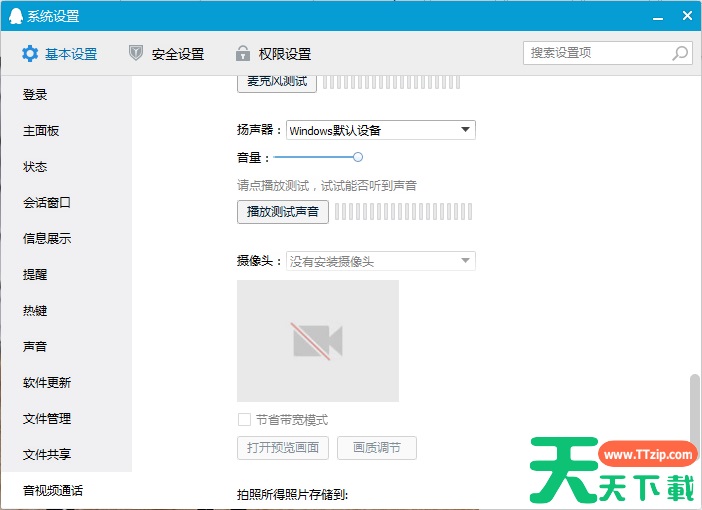Expand the 扬声器 device dropdown
The width and height of the screenshot is (702, 510).
[465, 130]
